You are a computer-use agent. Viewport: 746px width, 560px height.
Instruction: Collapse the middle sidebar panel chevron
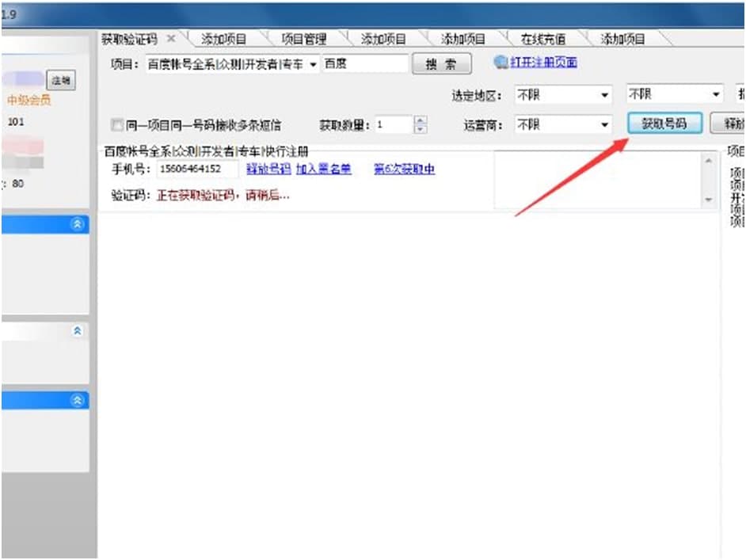tap(77, 331)
